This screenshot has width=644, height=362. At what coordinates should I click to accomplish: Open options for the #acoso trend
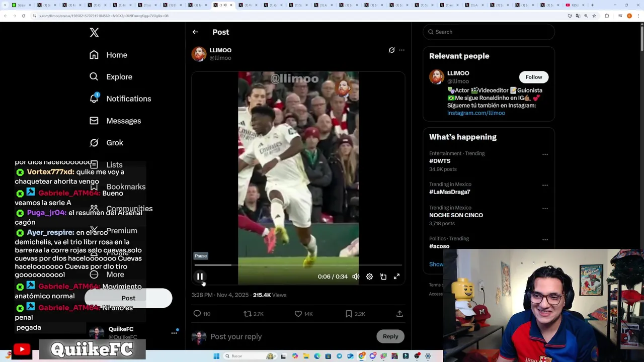[x=545, y=240]
